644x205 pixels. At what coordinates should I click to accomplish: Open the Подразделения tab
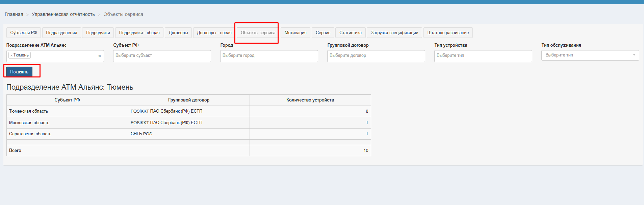point(61,33)
